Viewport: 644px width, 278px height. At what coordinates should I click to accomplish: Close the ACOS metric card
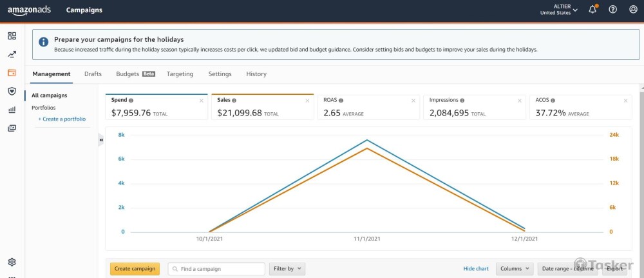pos(625,101)
